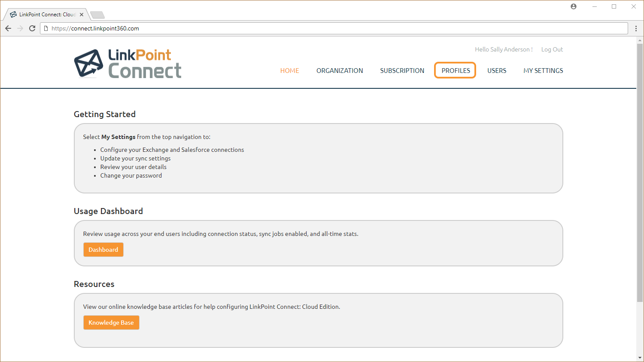
Task: Open MY SETTINGS navigation item
Action: point(543,71)
